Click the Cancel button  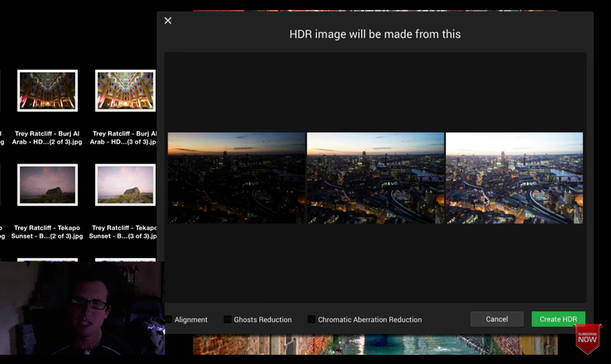pyautogui.click(x=497, y=319)
